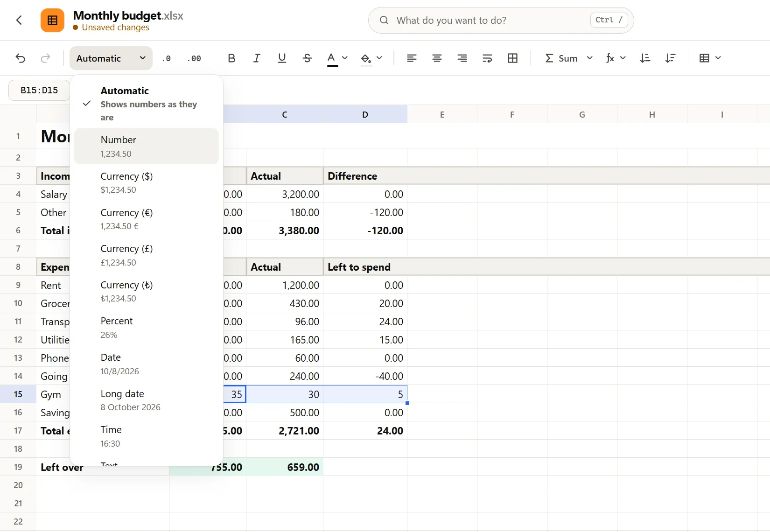This screenshot has height=532, width=770.
Task: Click the undo icon
Action: (20, 58)
